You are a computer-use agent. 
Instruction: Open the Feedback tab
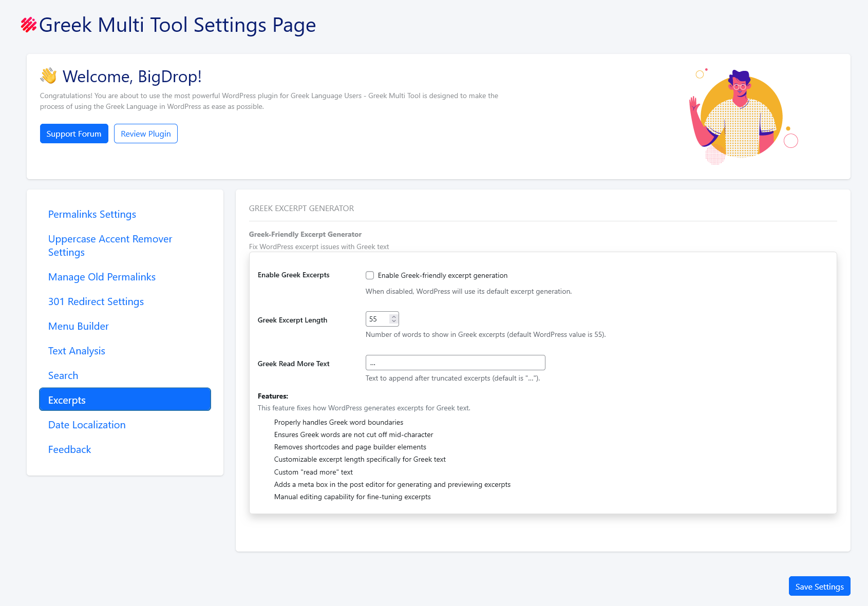[69, 449]
